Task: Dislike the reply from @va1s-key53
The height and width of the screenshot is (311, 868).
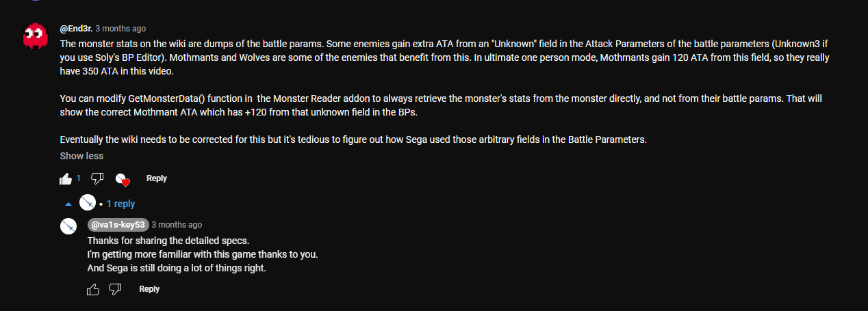Action: pos(115,289)
